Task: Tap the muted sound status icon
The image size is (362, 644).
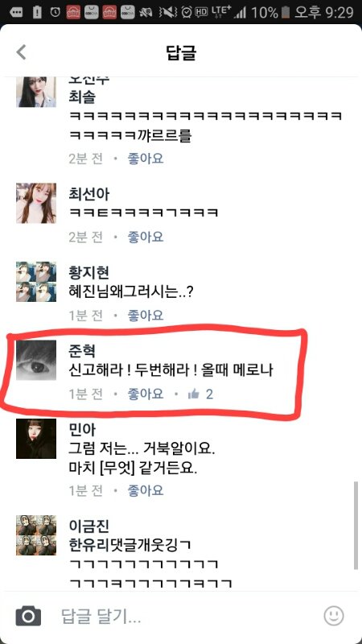Action: (167, 13)
